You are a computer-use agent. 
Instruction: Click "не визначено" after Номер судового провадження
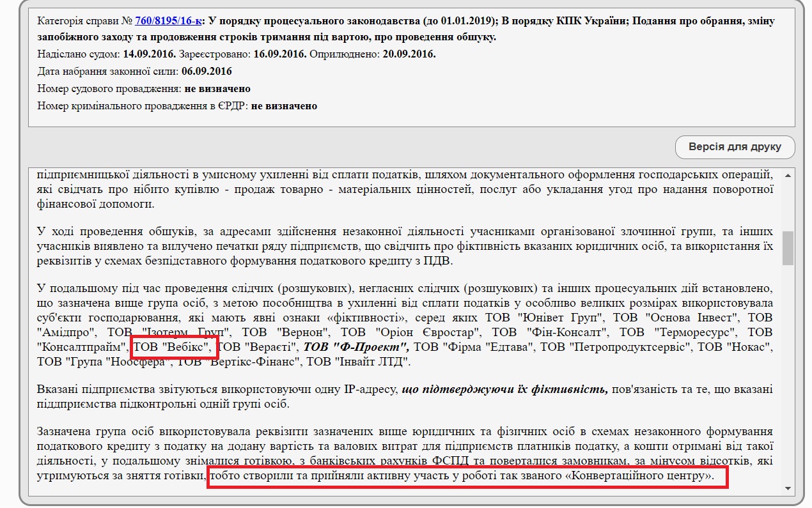[x=217, y=89]
